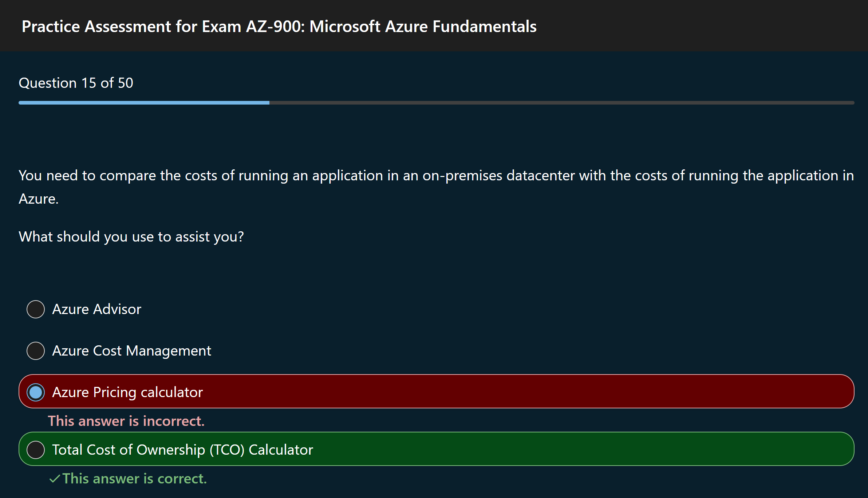Screen dimensions: 868x498
Task: Click the 'This answer is incorrect.' message
Action: (x=126, y=421)
